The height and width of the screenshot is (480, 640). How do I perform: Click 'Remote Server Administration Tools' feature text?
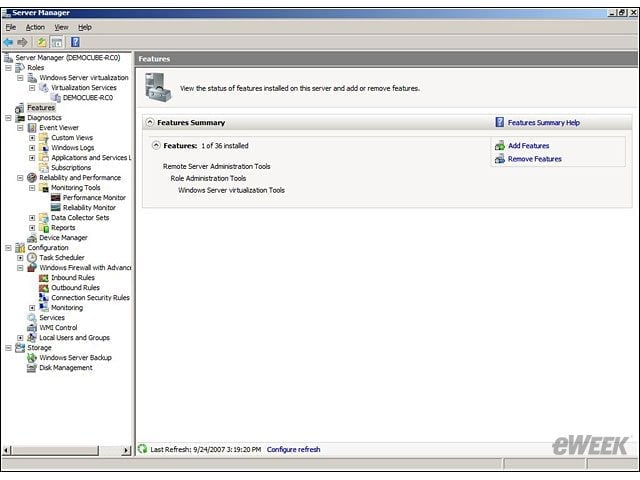216,167
